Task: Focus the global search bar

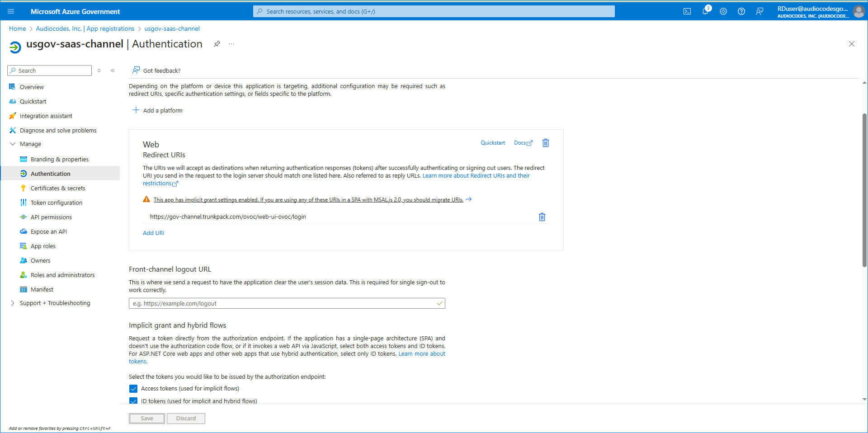Action: pos(434,11)
